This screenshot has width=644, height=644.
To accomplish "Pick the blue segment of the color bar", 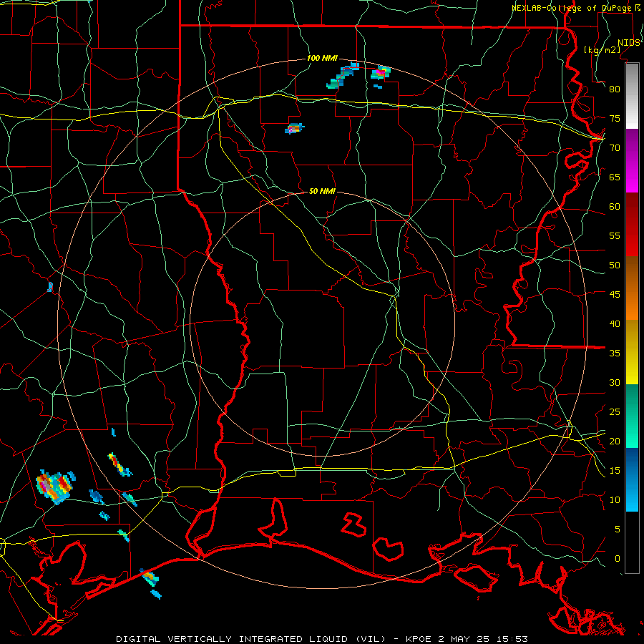I will point(632,479).
